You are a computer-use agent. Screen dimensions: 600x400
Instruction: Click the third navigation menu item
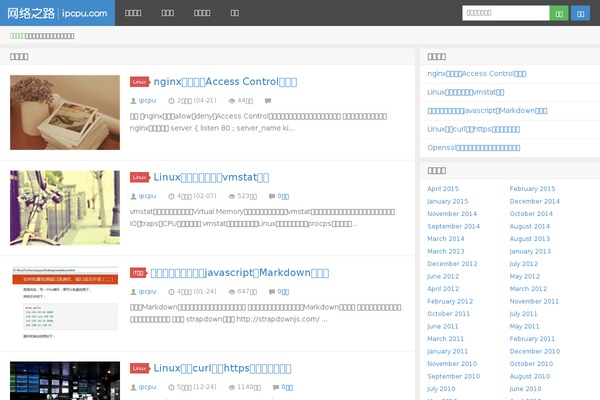[202, 13]
